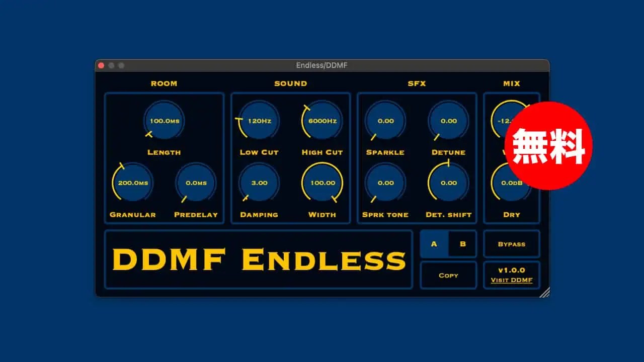Click the Sparkle label text
The height and width of the screenshot is (362, 644).
385,152
